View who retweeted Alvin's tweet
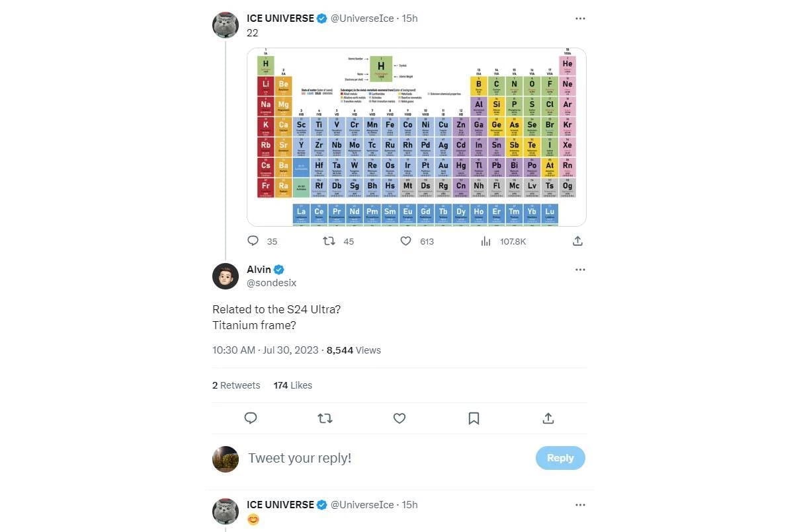Image resolution: width=799 pixels, height=532 pixels. tap(236, 385)
